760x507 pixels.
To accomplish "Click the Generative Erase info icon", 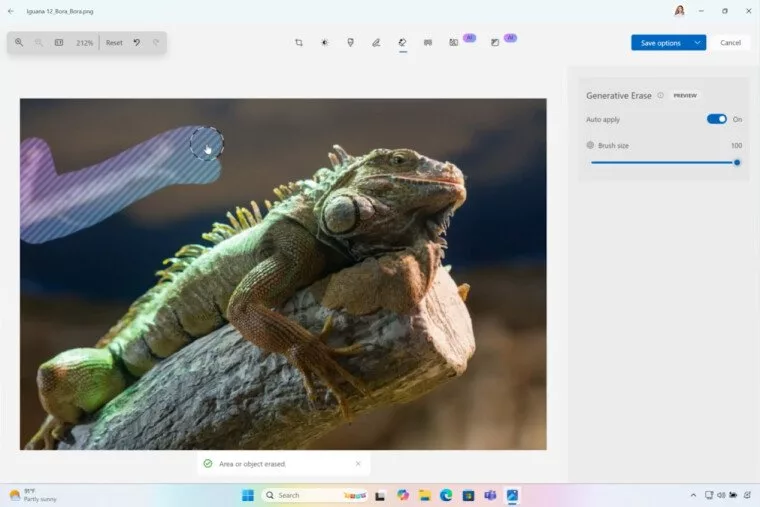I will coord(660,95).
